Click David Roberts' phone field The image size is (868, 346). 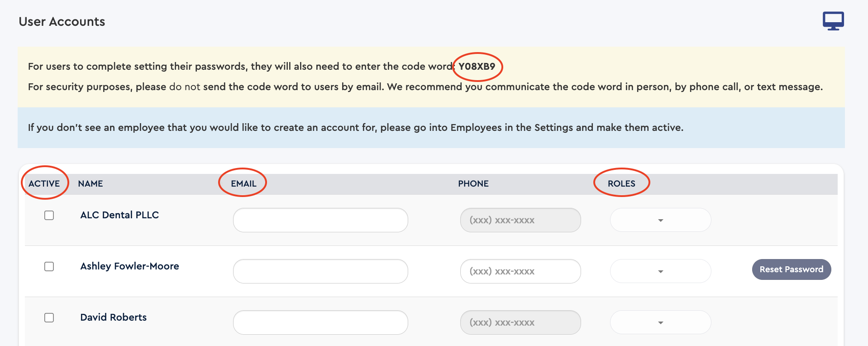click(x=520, y=322)
